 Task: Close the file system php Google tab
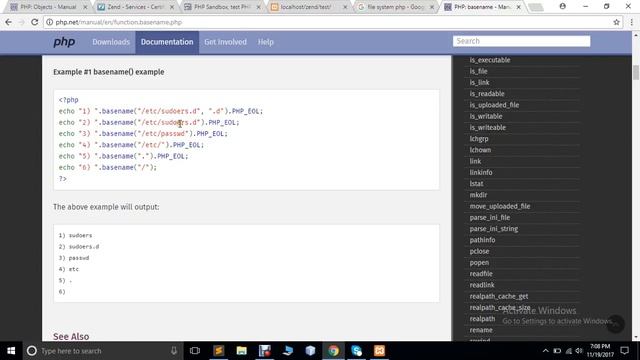pos(431,7)
